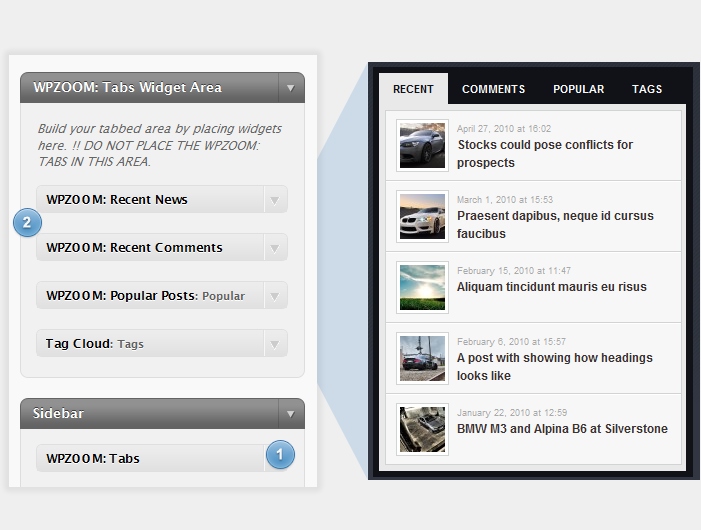Click the date 'April 27, 2010 at 16:02'
The height and width of the screenshot is (530, 701).
504,129
